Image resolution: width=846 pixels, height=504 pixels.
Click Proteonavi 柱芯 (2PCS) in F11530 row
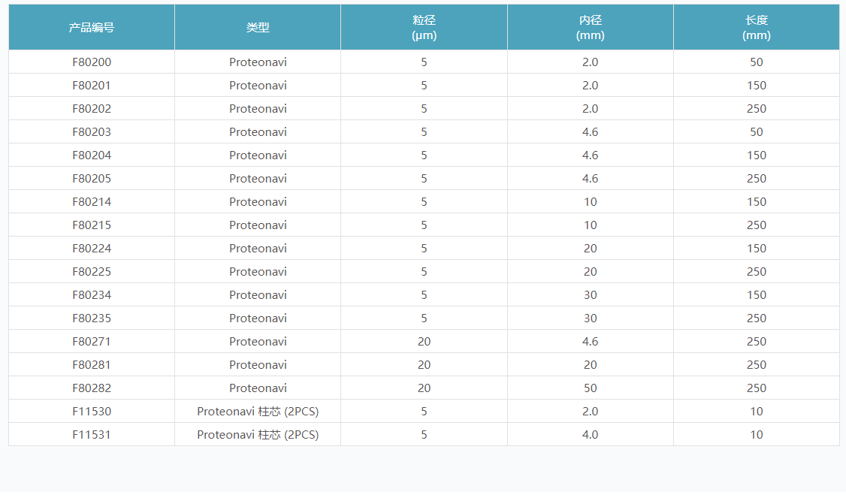click(x=258, y=412)
